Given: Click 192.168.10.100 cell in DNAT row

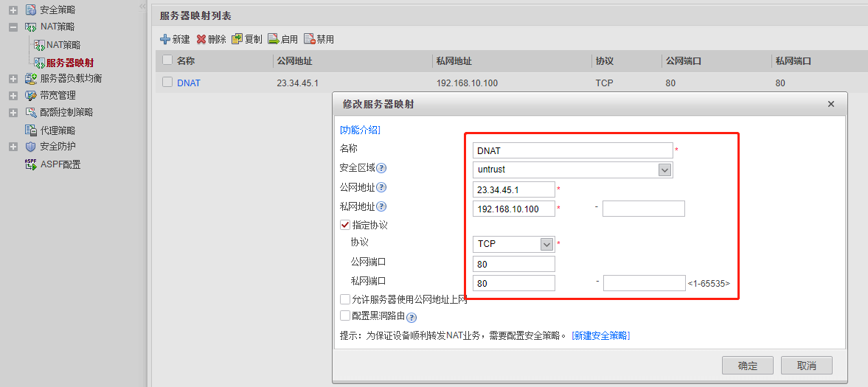Looking at the screenshot, I should click(468, 83).
